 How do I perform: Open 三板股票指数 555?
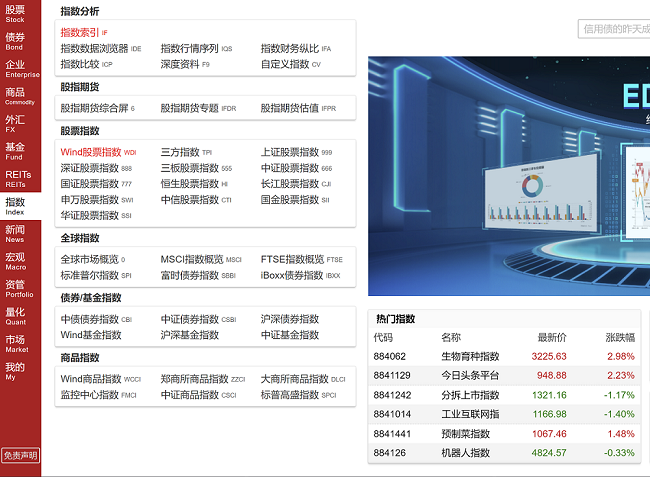coord(196,168)
